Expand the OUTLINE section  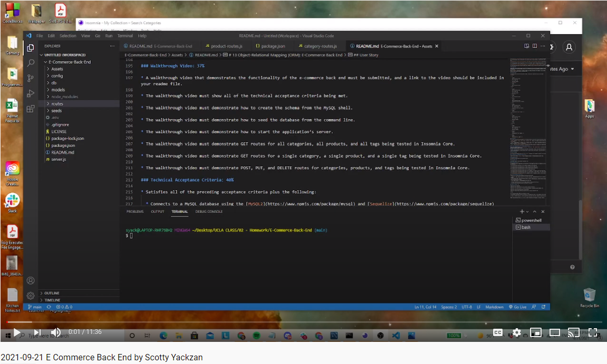(52, 293)
